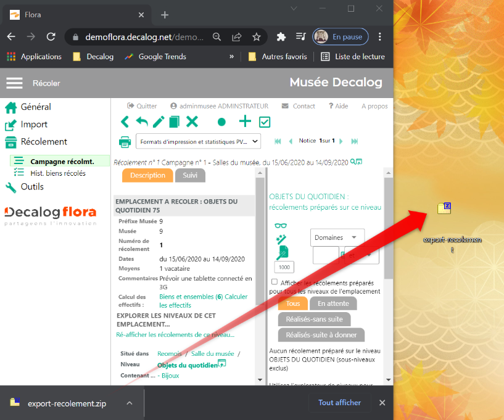504x420 pixels.
Task: Click the green printer icon
Action: pos(125,142)
